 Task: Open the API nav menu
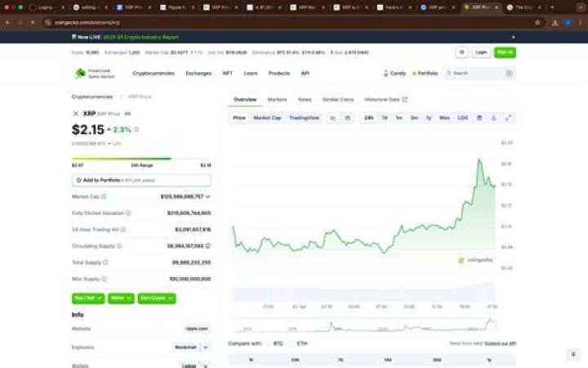[305, 74]
